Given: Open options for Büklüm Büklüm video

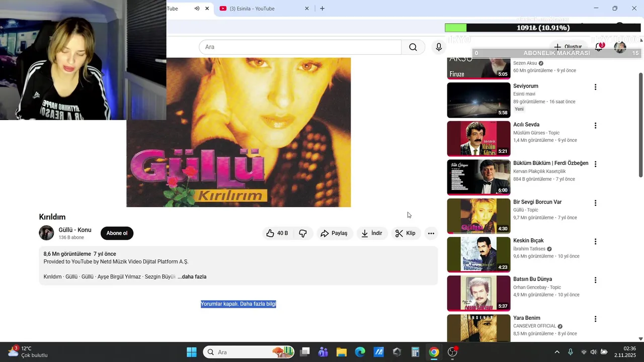Looking at the screenshot, I should 595,164.
